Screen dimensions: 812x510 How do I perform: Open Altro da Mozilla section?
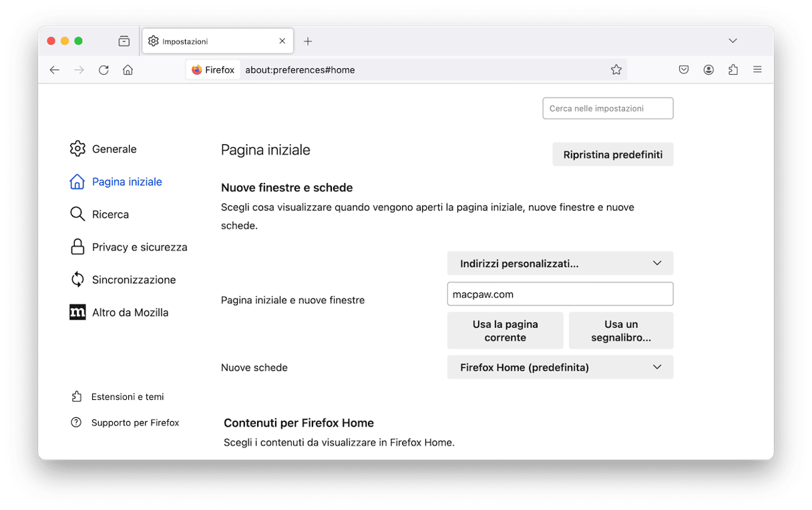120,312
